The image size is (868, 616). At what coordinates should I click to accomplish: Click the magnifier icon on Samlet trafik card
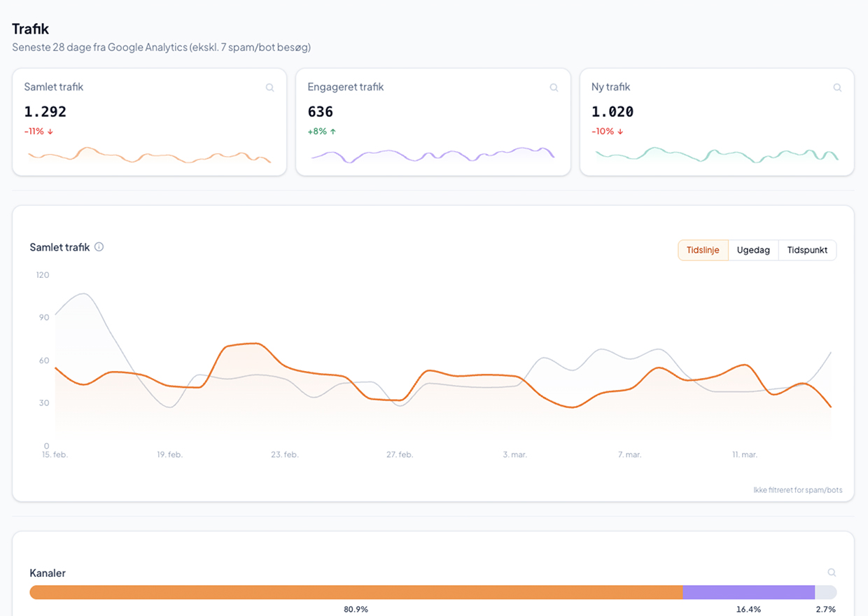click(270, 87)
